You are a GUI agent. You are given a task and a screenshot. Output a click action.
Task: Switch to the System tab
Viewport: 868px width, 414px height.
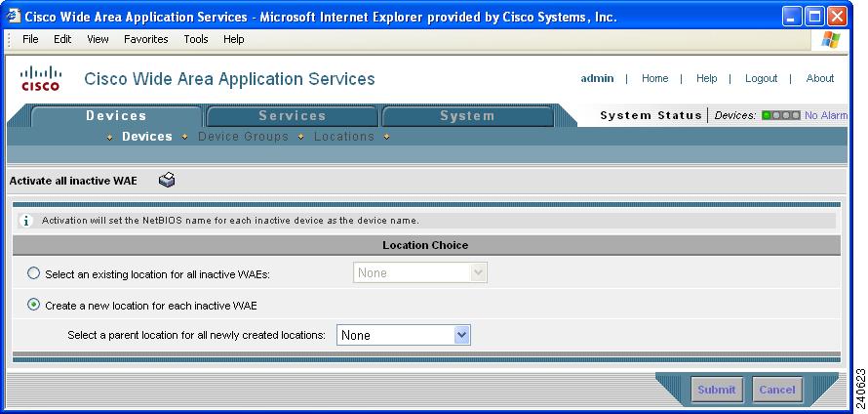pyautogui.click(x=467, y=116)
